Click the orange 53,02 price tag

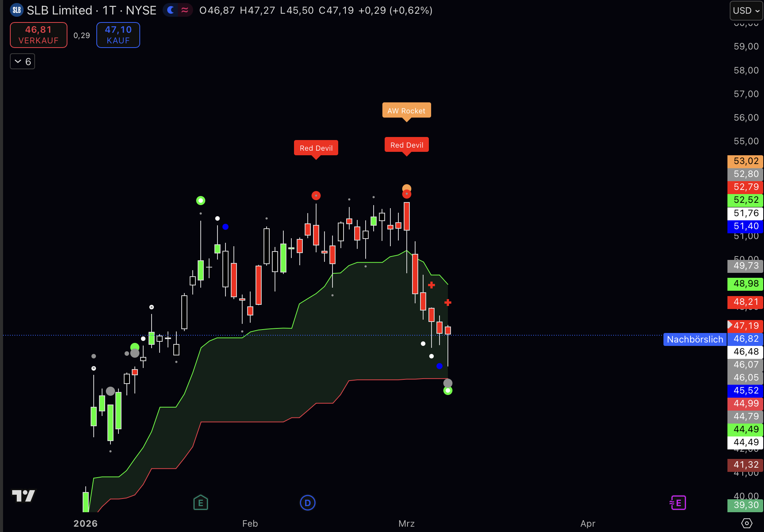pyautogui.click(x=745, y=161)
